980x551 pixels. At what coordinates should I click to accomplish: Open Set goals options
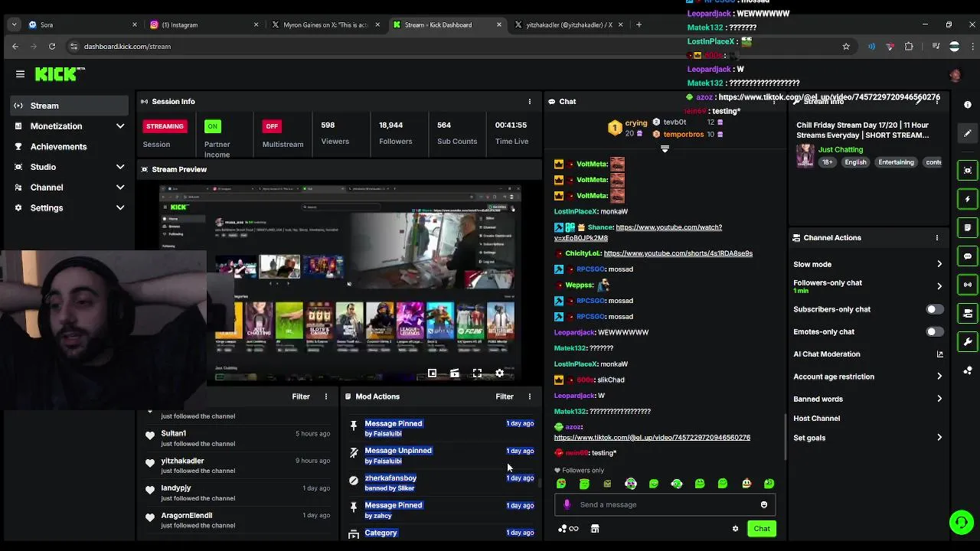coord(868,438)
